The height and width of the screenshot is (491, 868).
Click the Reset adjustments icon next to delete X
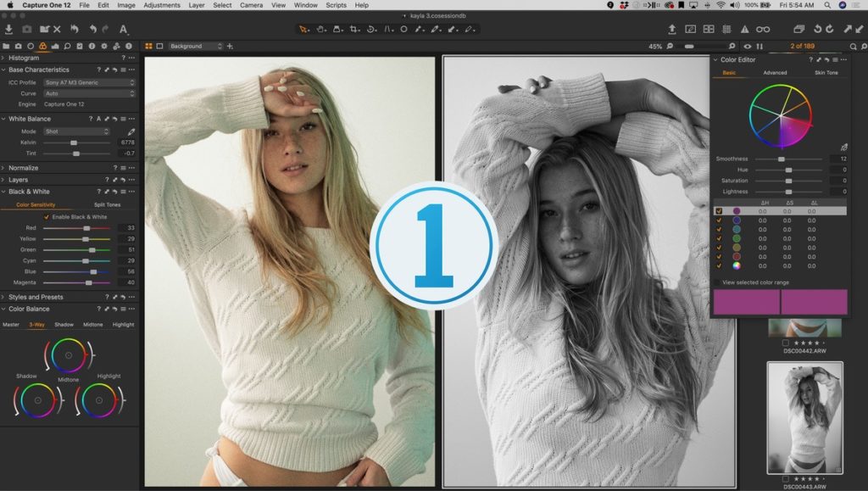pyautogui.click(x=75, y=29)
